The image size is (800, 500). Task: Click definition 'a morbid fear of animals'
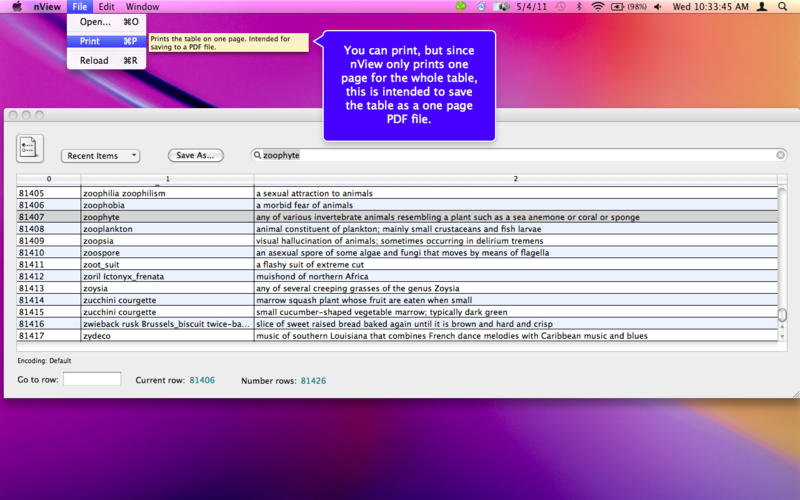click(305, 205)
